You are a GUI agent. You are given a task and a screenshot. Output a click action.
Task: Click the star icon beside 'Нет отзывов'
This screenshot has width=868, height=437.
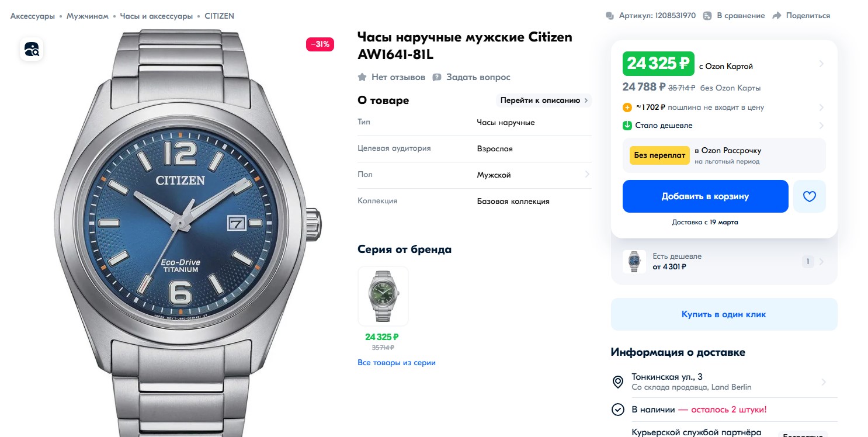tap(362, 77)
